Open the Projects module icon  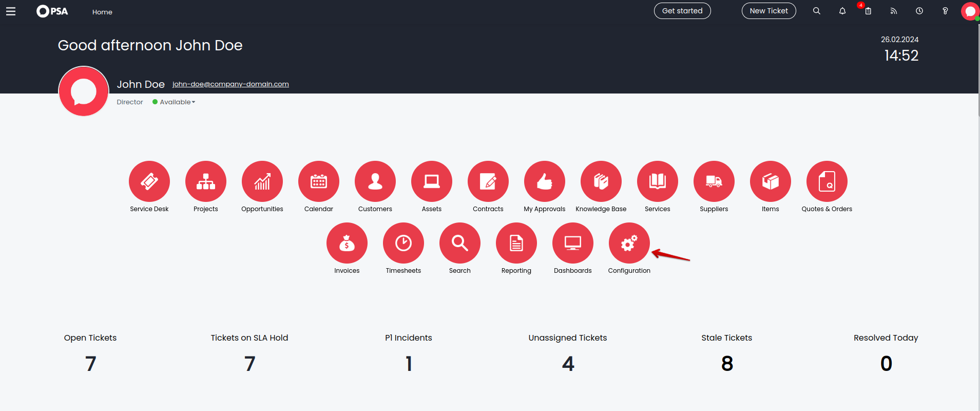point(206,181)
